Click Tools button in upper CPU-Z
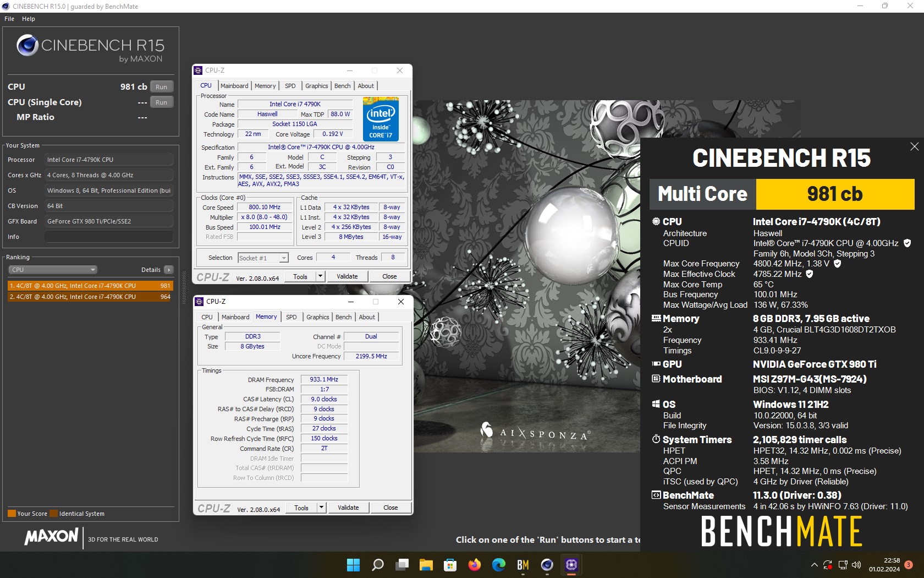The height and width of the screenshot is (578, 924). [x=300, y=276]
